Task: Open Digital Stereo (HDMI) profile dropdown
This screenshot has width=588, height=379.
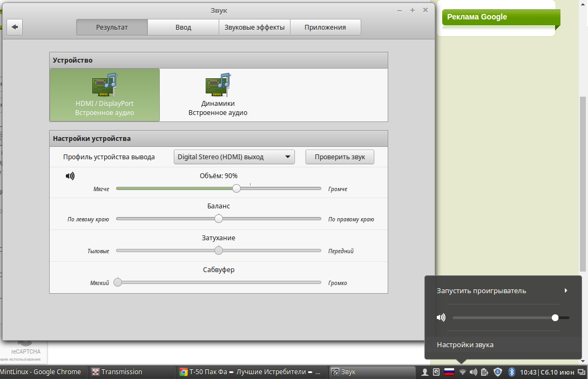Action: (234, 157)
